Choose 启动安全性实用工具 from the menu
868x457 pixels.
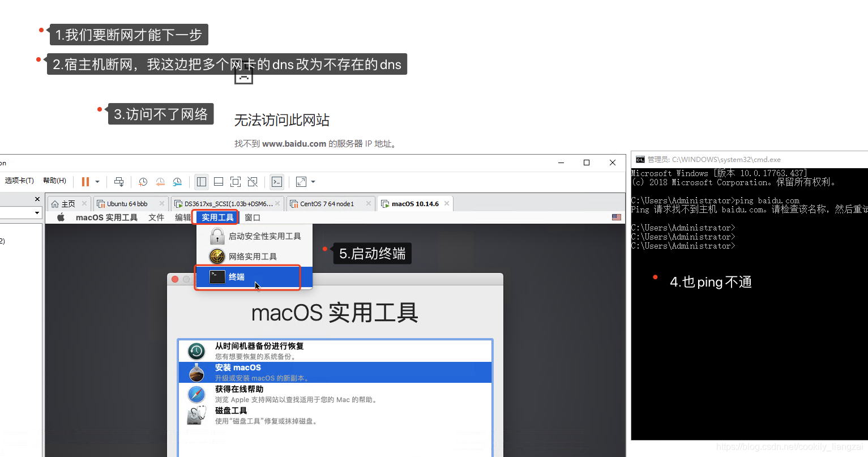(x=254, y=236)
